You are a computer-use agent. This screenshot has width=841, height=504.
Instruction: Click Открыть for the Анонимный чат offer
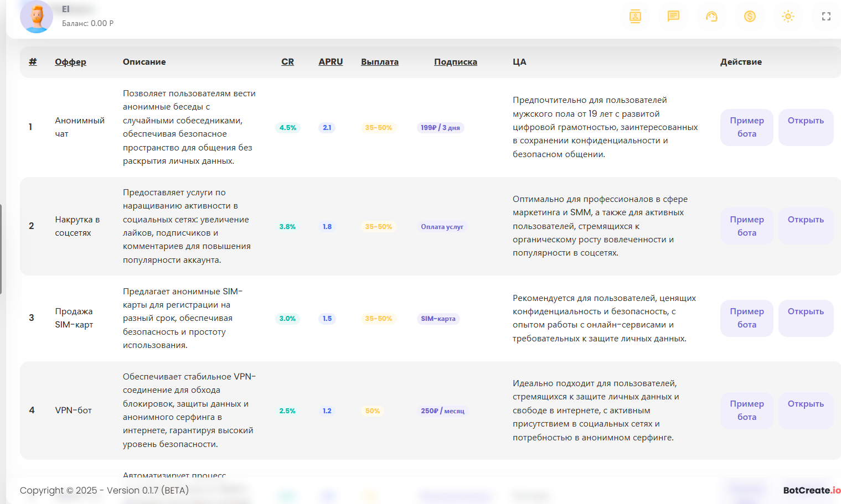pyautogui.click(x=806, y=127)
